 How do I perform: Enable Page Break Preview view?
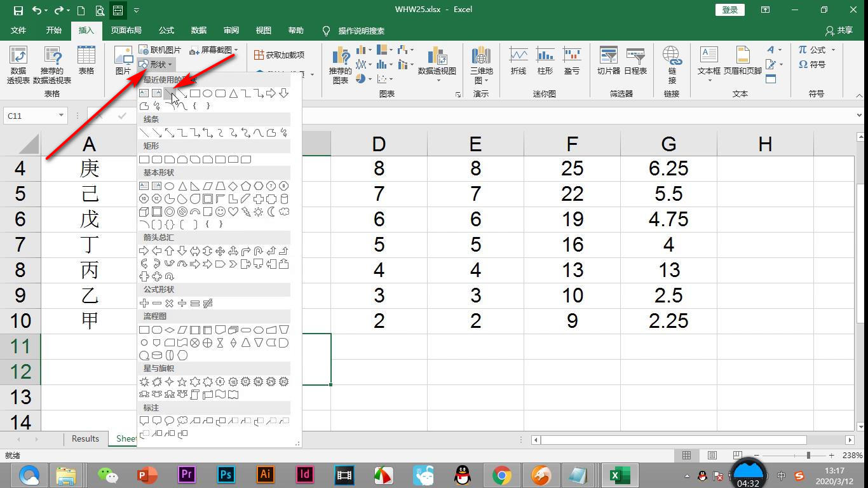pos(737,456)
